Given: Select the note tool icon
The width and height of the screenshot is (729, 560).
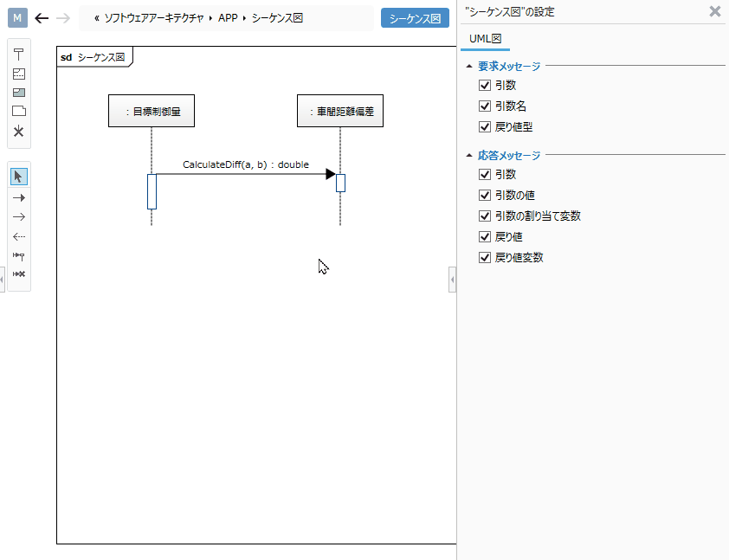Looking at the screenshot, I should [18, 111].
